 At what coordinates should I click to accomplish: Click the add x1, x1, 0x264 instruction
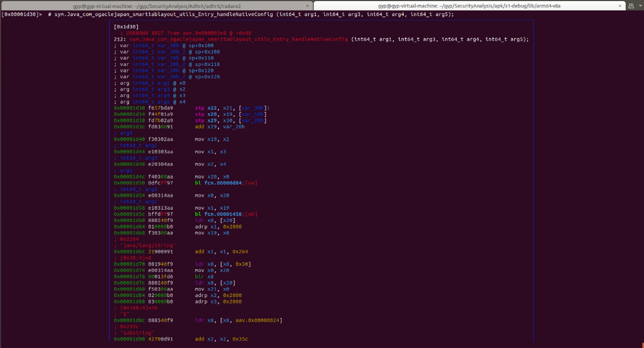point(221,251)
